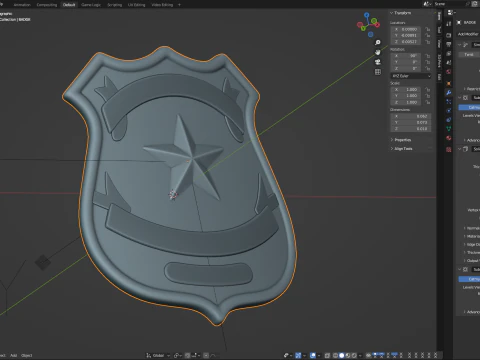Lock the Scale X channel
Viewport: 480px width, 360px height.
[x=427, y=90]
